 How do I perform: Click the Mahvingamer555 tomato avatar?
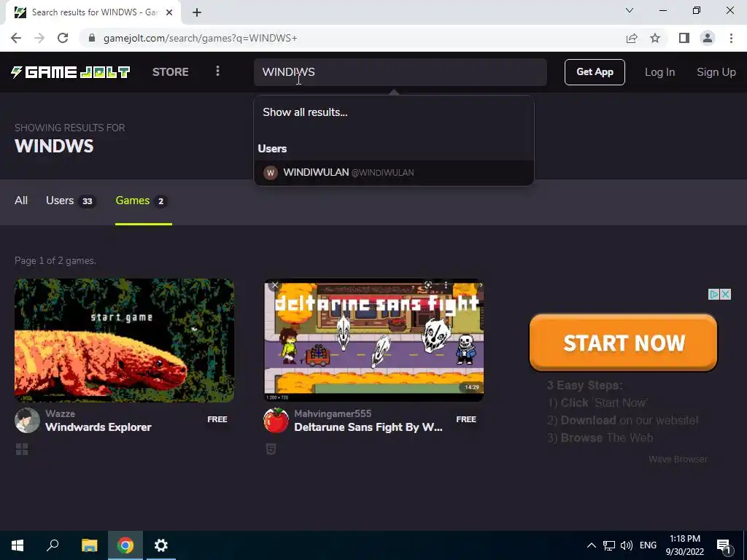point(276,421)
